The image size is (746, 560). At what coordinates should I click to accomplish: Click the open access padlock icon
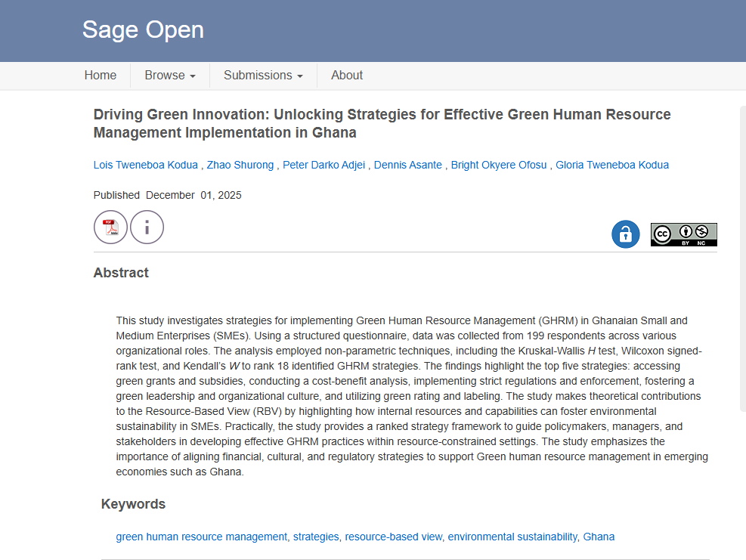click(625, 234)
